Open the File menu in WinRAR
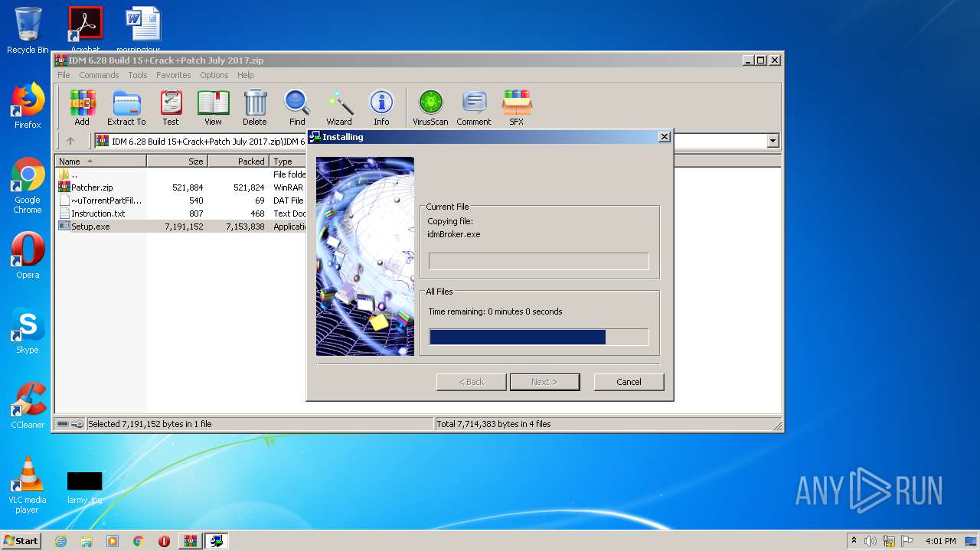 64,75
